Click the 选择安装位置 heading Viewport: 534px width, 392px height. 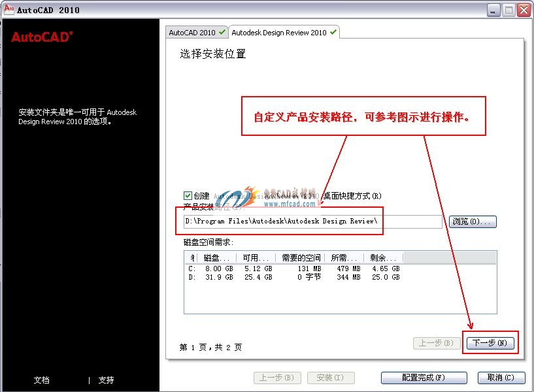tap(213, 54)
